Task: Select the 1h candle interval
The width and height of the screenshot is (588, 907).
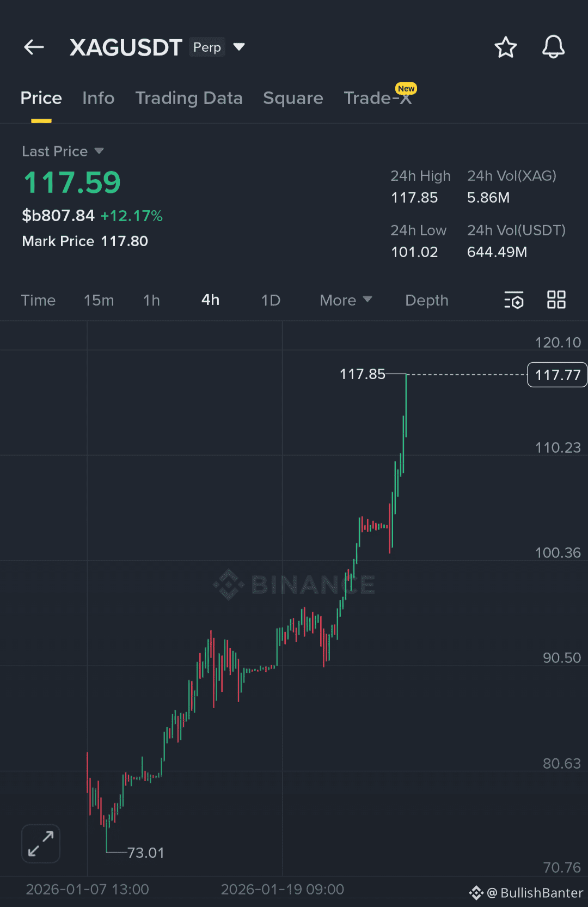Action: point(151,300)
